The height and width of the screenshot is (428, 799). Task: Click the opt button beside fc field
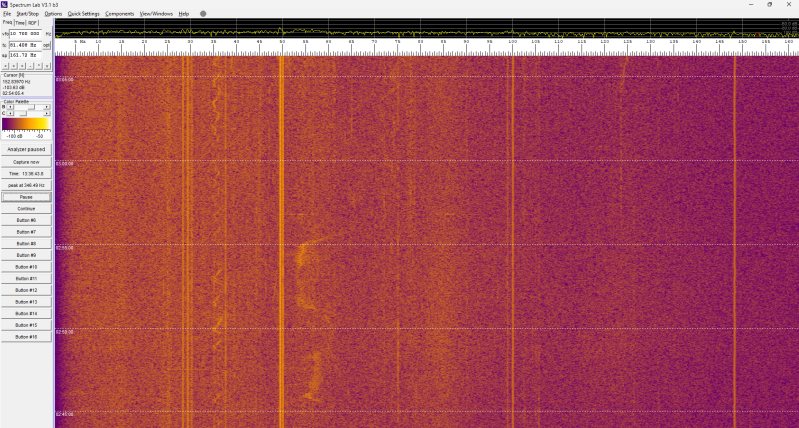[x=46, y=45]
